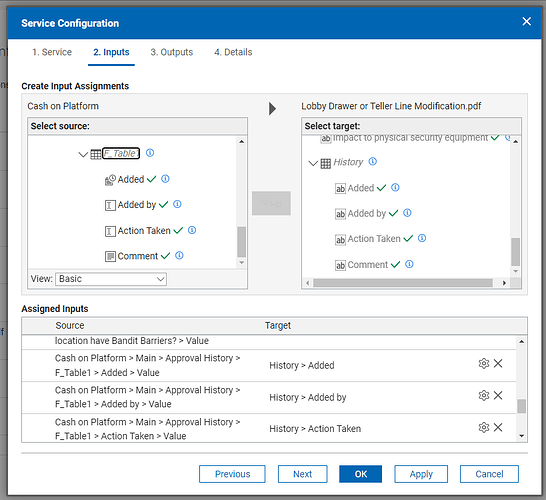Collapse the History target tree node
The width and height of the screenshot is (546, 500).
click(313, 163)
